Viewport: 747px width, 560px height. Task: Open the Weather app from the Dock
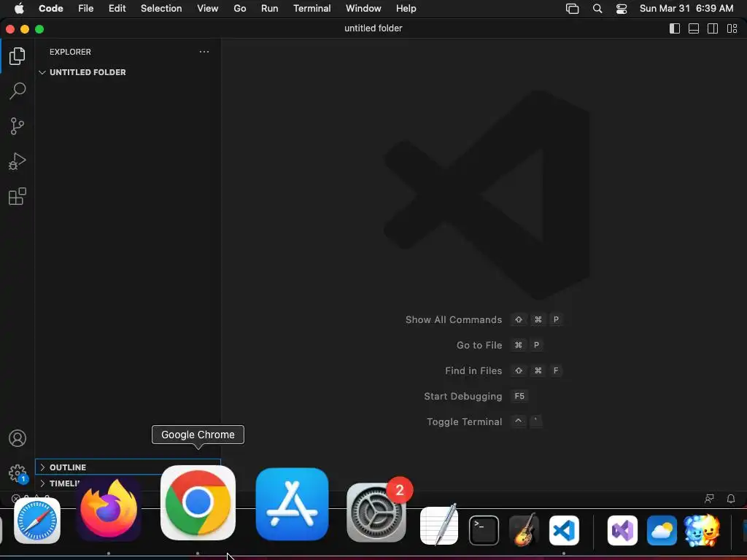pyautogui.click(x=662, y=530)
